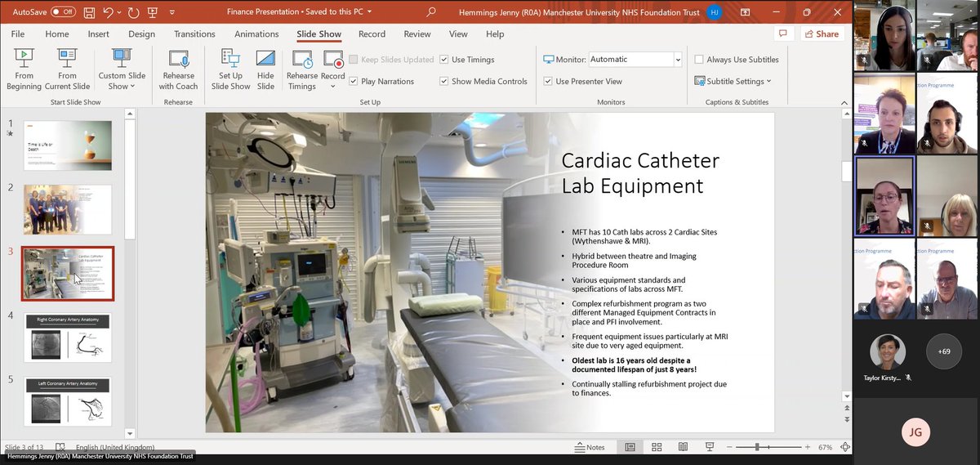Enable Always Use Subtitles checkbox
This screenshot has height=465, width=980.
pos(699,60)
